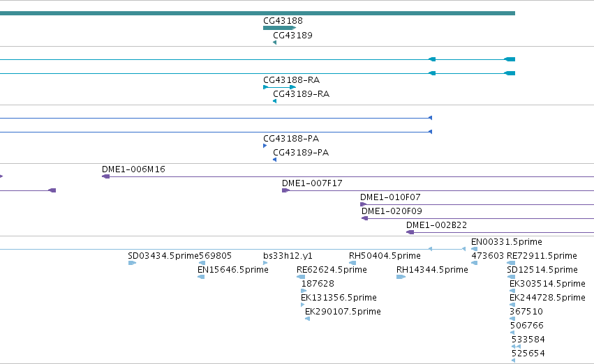Screen dimensions: 594x364
Task: Click the CG43188 gene feature bar
Action: 280,28
